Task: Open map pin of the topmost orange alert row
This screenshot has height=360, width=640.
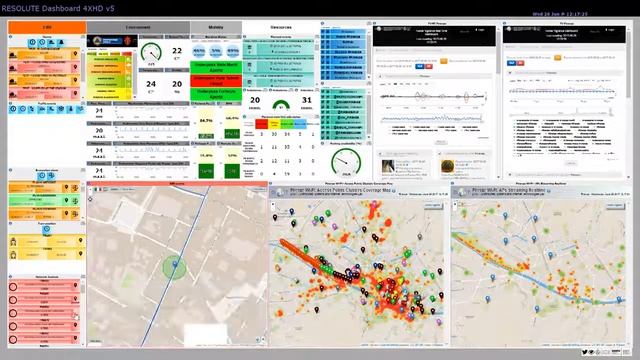Action: pyautogui.click(x=75, y=54)
